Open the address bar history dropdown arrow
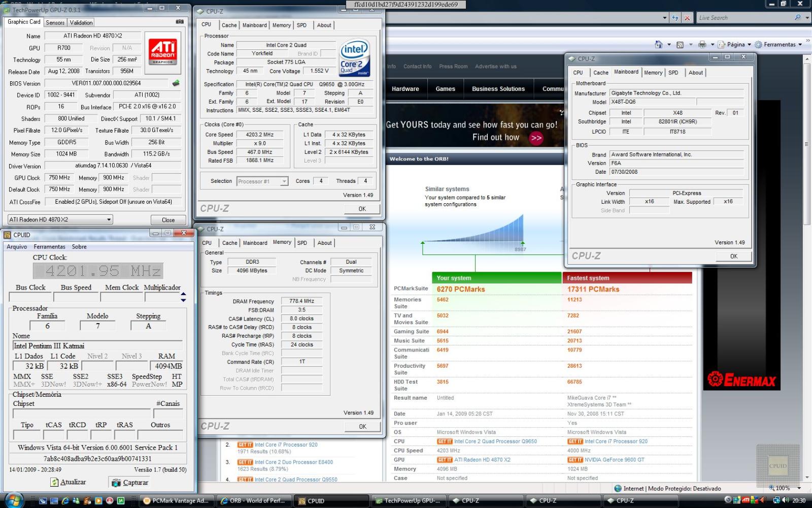The height and width of the screenshot is (508, 812). (665, 18)
